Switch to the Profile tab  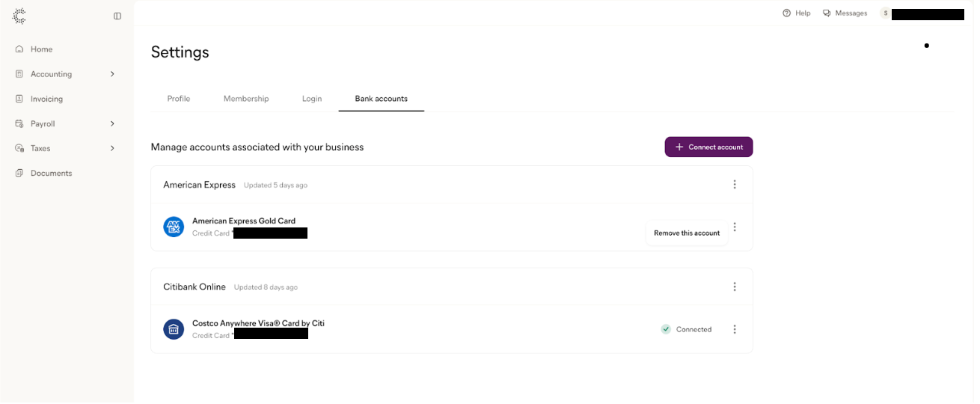tap(179, 99)
